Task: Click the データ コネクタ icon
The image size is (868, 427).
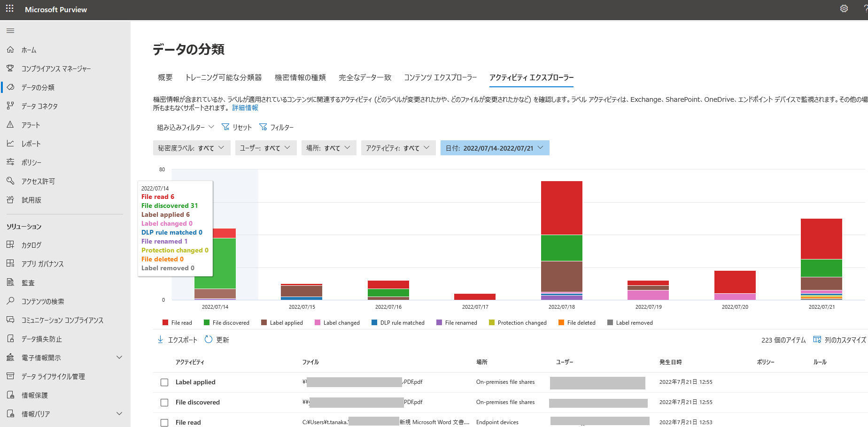Action: point(10,106)
